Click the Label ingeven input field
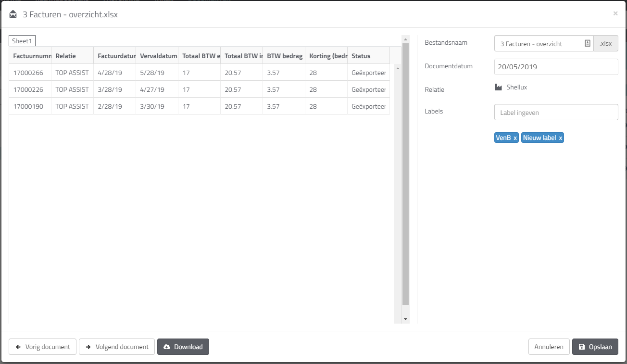 [x=556, y=112]
